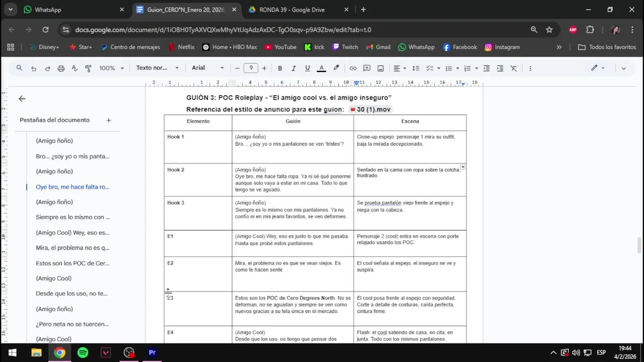Open the search menus magnifier in Docs toolbar
This screenshot has width=644, height=362.
click(19, 68)
